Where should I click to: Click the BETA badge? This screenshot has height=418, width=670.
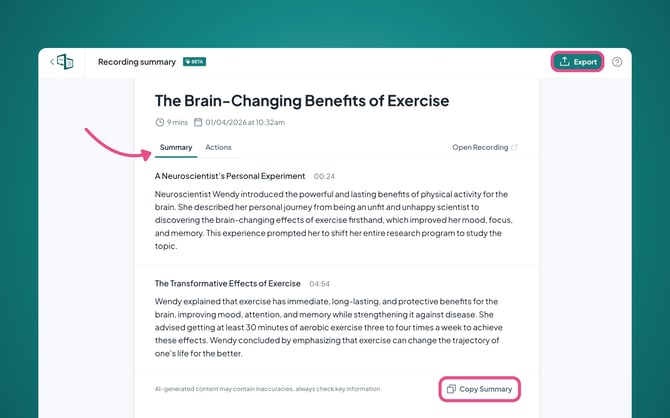(x=194, y=62)
